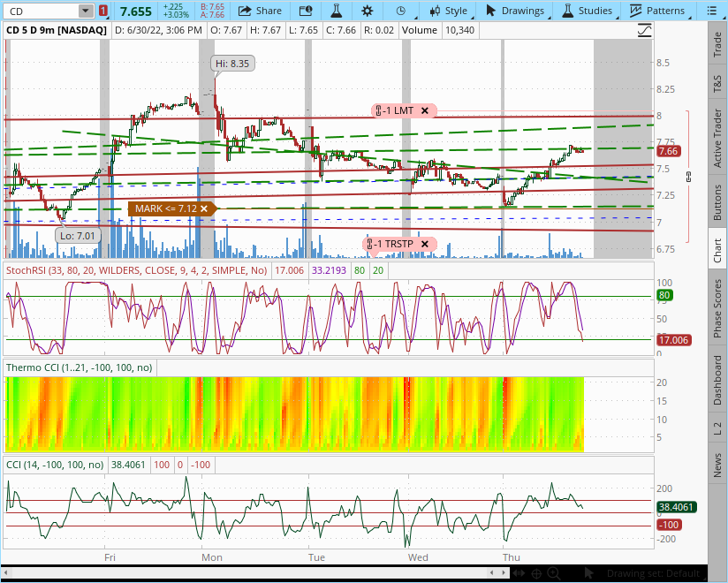Cancel the -1 LMT order on chart
Image resolution: width=728 pixels, height=583 pixels.
coord(425,110)
